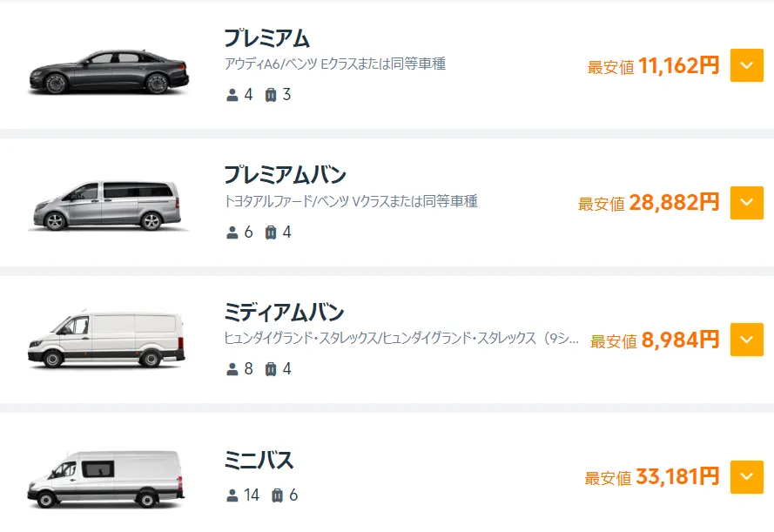Click luggage icon in プレミアム row
Screen dimensions: 774x532
[270, 95]
